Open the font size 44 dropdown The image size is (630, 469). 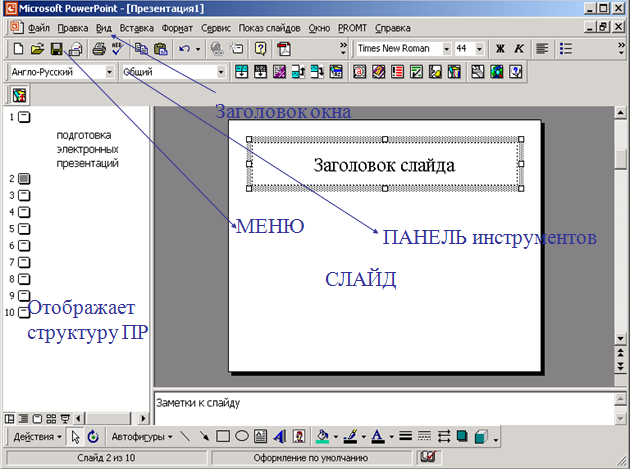pos(480,48)
